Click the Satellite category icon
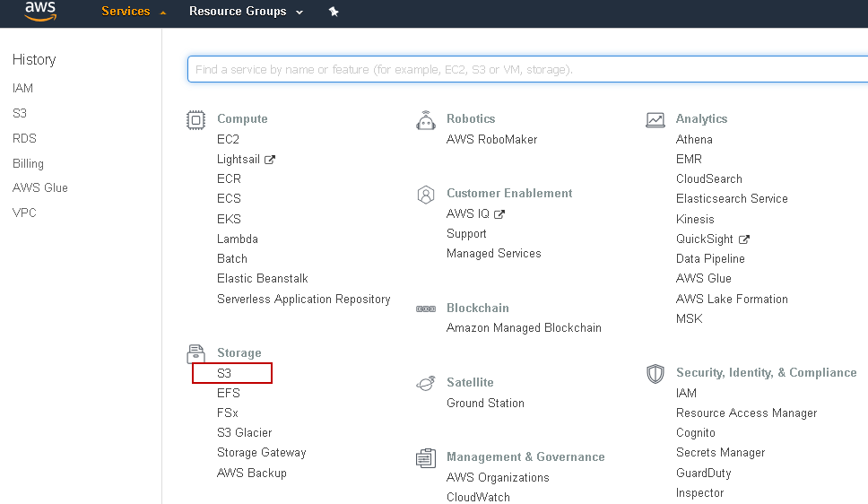 pyautogui.click(x=426, y=383)
